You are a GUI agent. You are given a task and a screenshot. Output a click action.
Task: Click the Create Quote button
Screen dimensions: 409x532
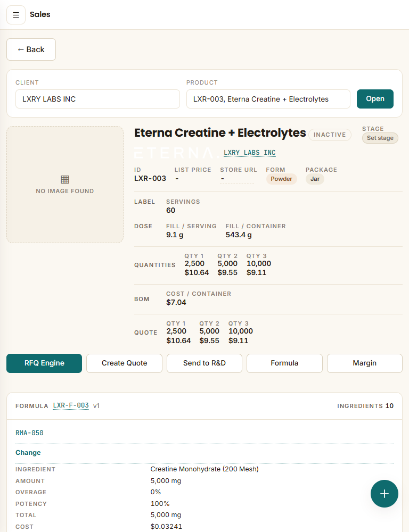(124, 363)
